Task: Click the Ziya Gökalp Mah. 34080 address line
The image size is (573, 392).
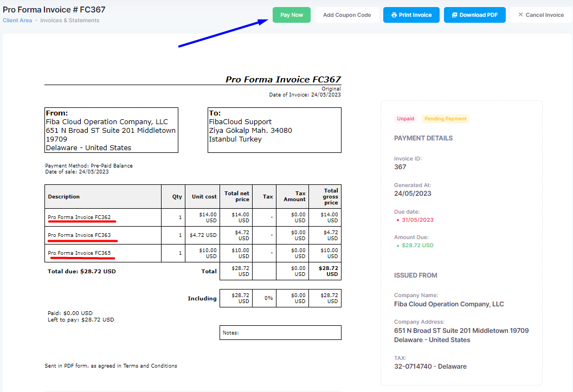Action: click(250, 131)
